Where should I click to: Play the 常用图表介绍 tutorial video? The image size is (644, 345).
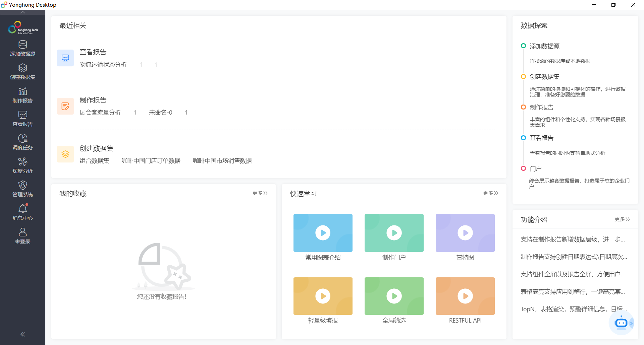click(323, 232)
